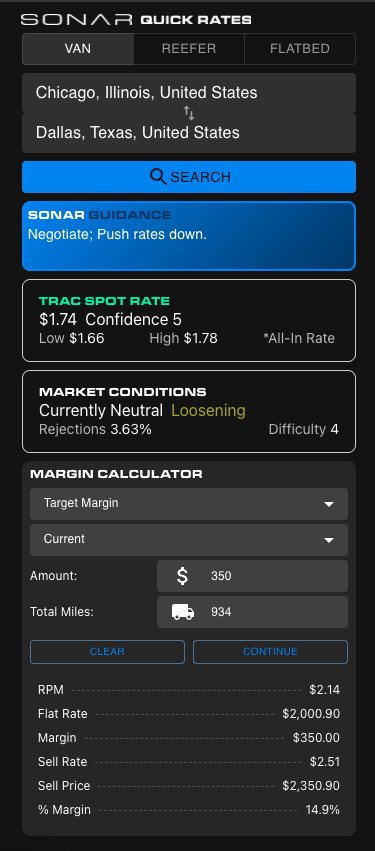Viewport: 375px width, 851px height.
Task: Expand the Target Margin selector
Action: pyautogui.click(x=189, y=504)
